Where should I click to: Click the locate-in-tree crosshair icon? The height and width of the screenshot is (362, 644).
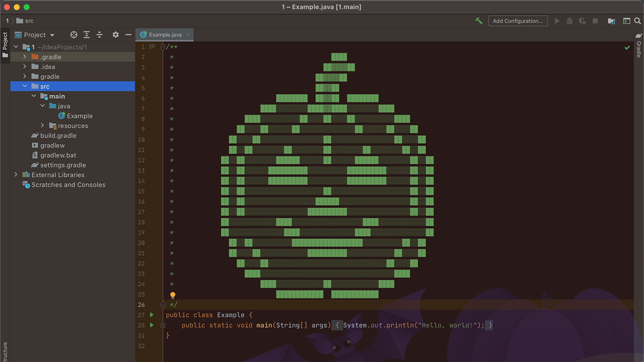coord(74,35)
